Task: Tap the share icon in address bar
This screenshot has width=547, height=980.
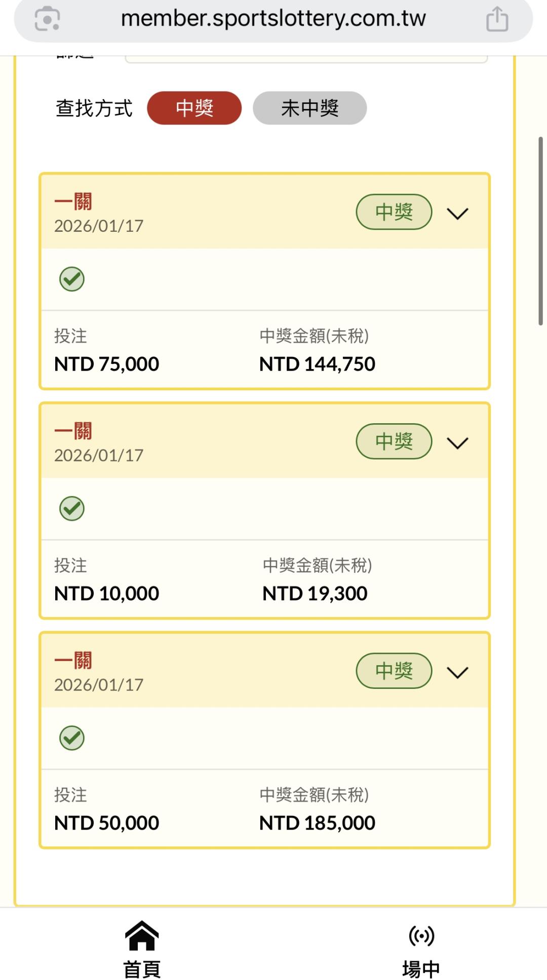Action: pyautogui.click(x=497, y=19)
